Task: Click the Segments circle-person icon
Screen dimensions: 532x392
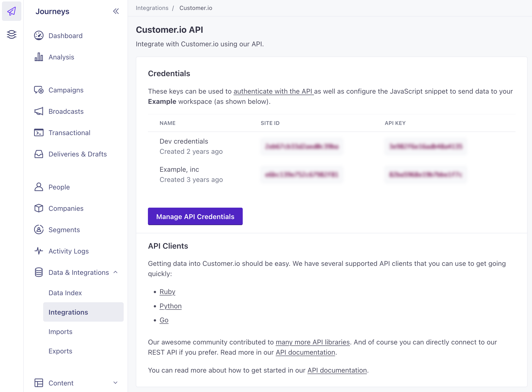Action: point(39,230)
